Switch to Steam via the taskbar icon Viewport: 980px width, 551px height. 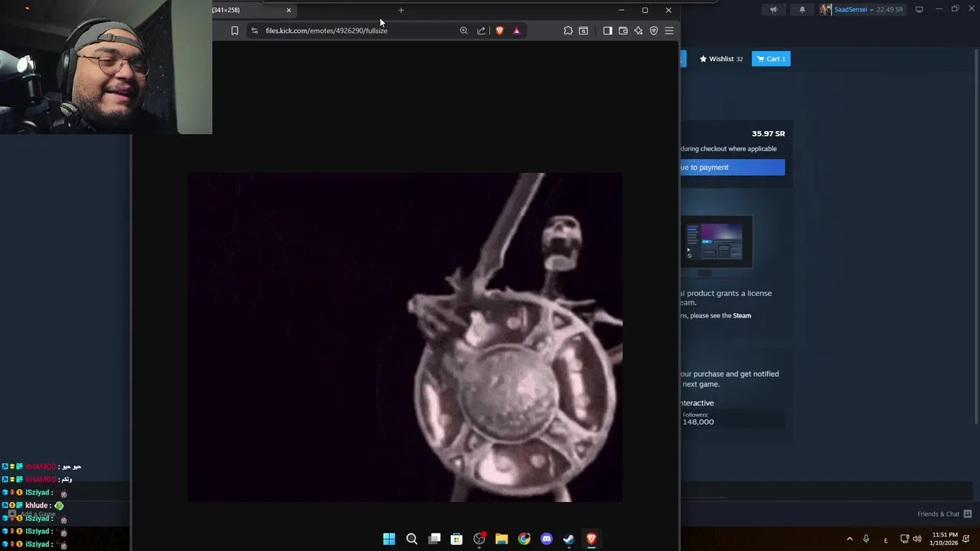pyautogui.click(x=569, y=539)
